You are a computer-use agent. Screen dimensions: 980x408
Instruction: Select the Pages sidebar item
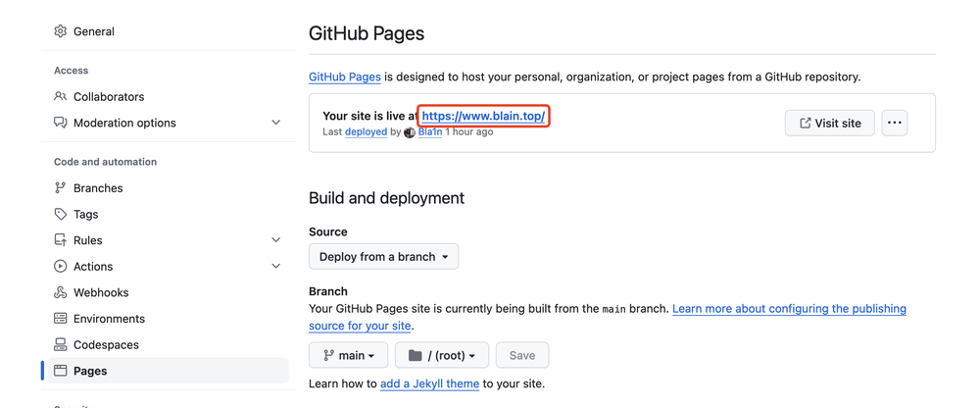point(169,371)
